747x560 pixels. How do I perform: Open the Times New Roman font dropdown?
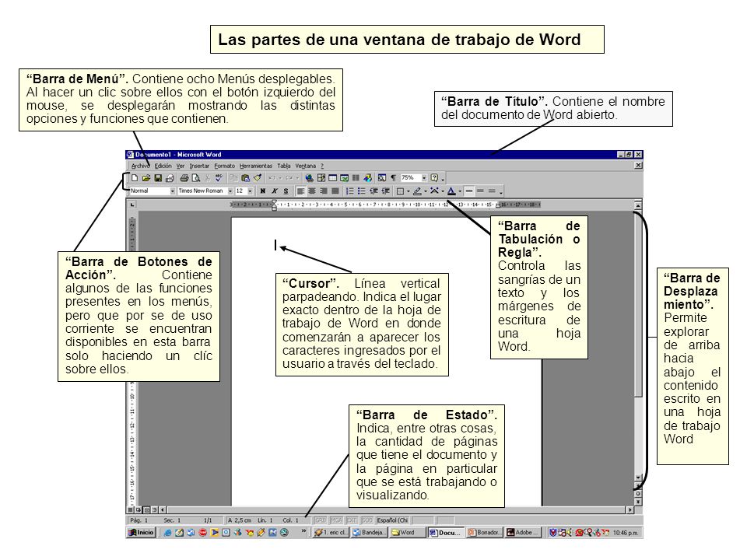pyautogui.click(x=230, y=191)
